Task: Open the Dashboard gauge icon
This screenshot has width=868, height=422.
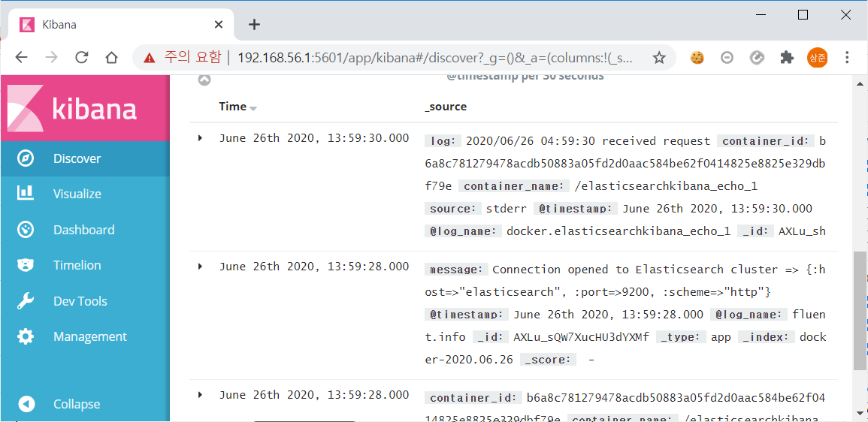Action: (26, 230)
